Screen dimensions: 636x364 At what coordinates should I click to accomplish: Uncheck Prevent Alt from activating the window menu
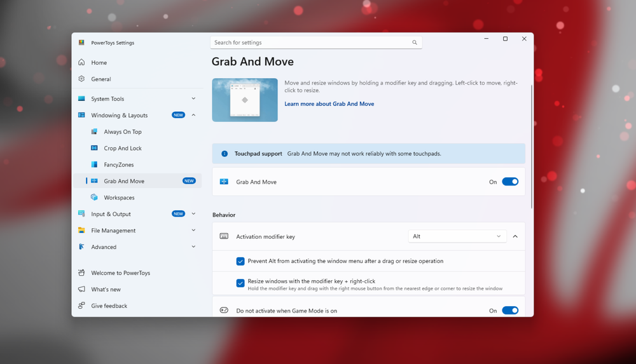point(240,261)
